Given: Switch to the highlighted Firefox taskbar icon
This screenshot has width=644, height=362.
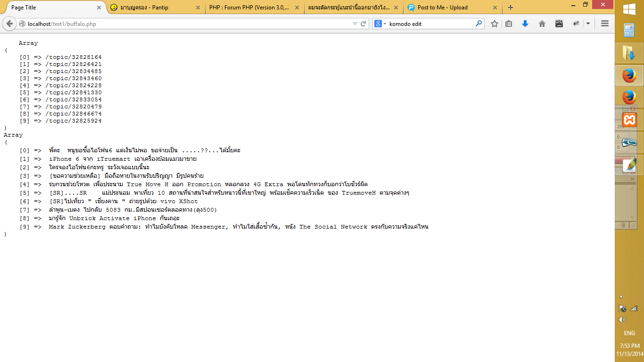Looking at the screenshot, I should coord(629,75).
